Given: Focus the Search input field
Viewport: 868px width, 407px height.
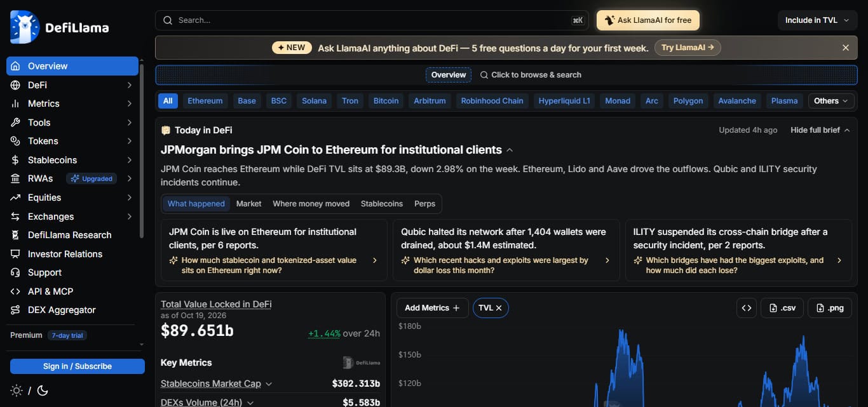Looking at the screenshot, I should 372,20.
